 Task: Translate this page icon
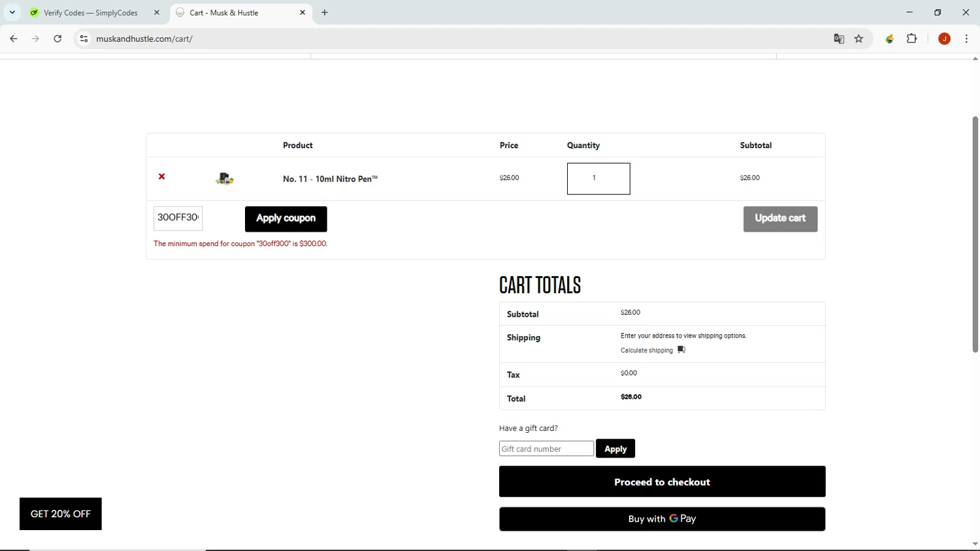tap(839, 39)
